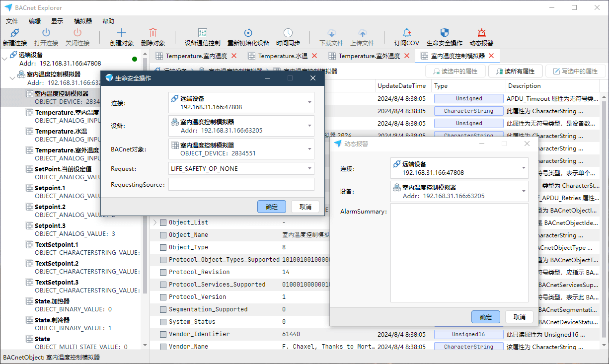Image resolution: width=609 pixels, height=364 pixels.
Task: Click the left tree panel vertical scrollbar
Action: pyautogui.click(x=145, y=199)
